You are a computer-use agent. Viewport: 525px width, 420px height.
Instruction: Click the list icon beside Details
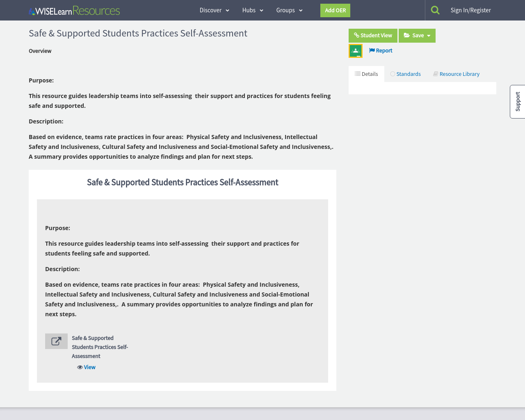[x=356, y=74]
